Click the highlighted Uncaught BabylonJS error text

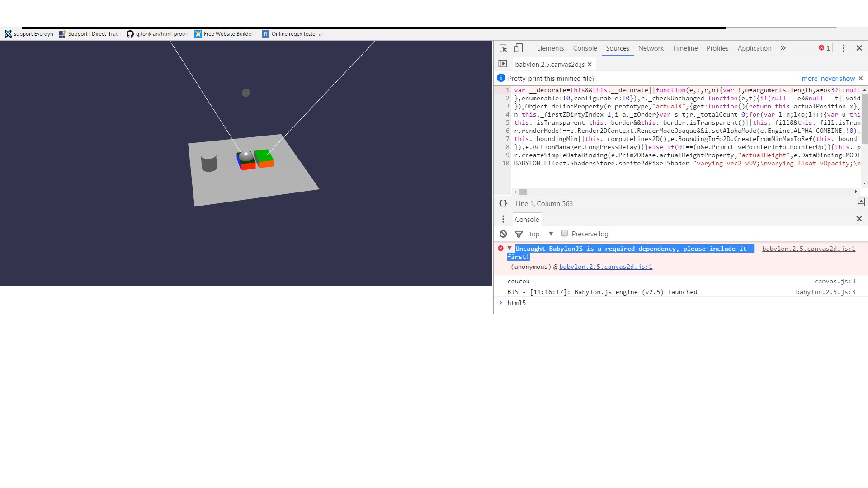point(631,253)
